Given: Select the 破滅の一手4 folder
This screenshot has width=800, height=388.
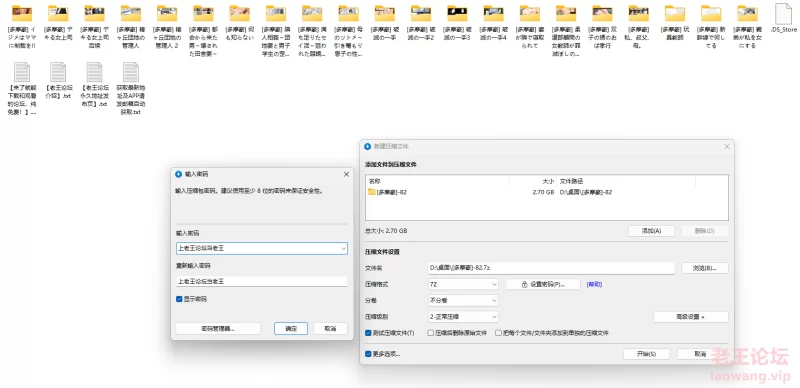Looking at the screenshot, I should point(493,23).
